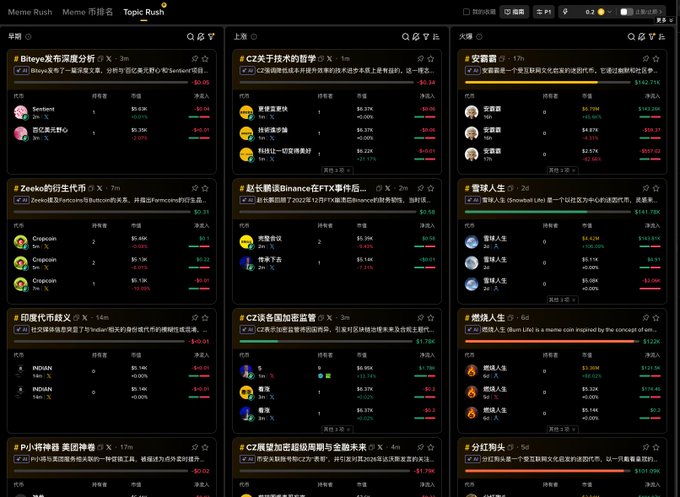Click the lightning quick-buy icon in top bar

click(565, 12)
